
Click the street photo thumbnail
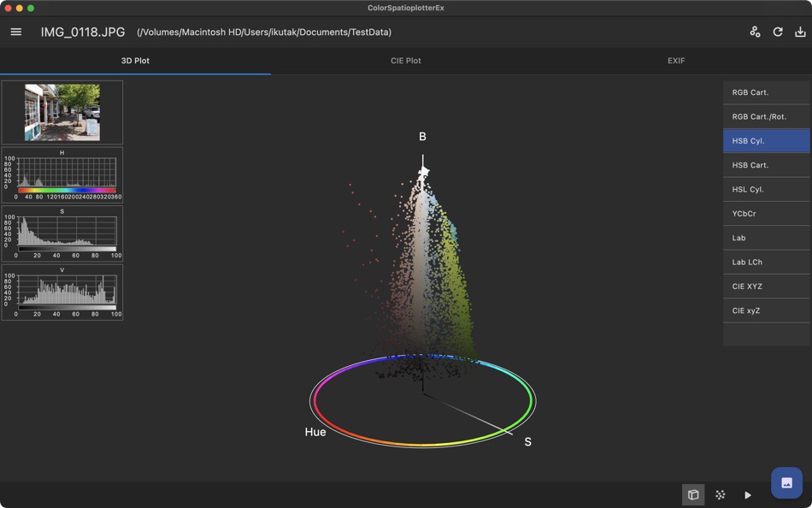(x=62, y=113)
